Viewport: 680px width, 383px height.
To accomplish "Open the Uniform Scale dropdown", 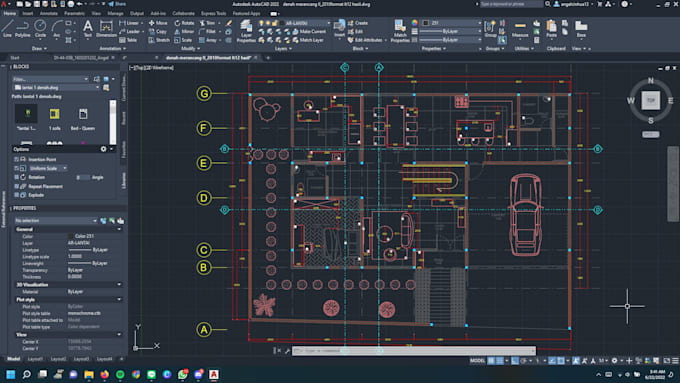I will tap(65, 168).
